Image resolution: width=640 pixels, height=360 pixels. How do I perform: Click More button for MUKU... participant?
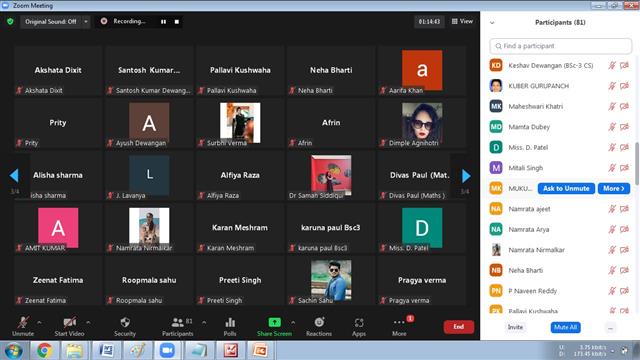613,189
